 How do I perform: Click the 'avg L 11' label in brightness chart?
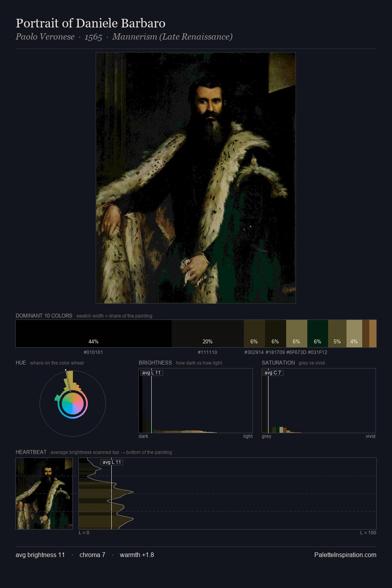[x=151, y=373]
